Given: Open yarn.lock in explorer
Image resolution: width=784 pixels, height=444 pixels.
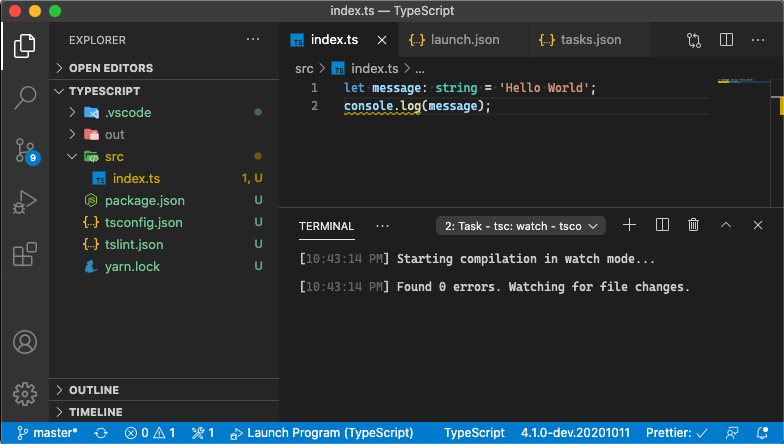Looking at the screenshot, I should (x=164, y=266).
